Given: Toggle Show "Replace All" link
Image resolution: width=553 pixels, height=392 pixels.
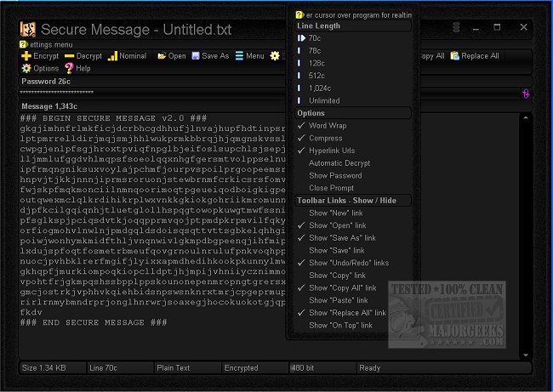Looking at the screenshot, I should (x=353, y=313).
